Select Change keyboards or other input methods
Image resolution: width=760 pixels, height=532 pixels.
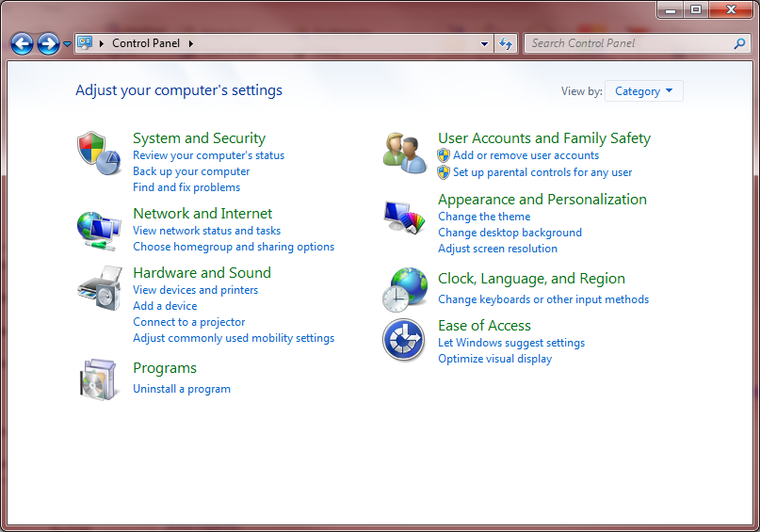[x=543, y=299]
